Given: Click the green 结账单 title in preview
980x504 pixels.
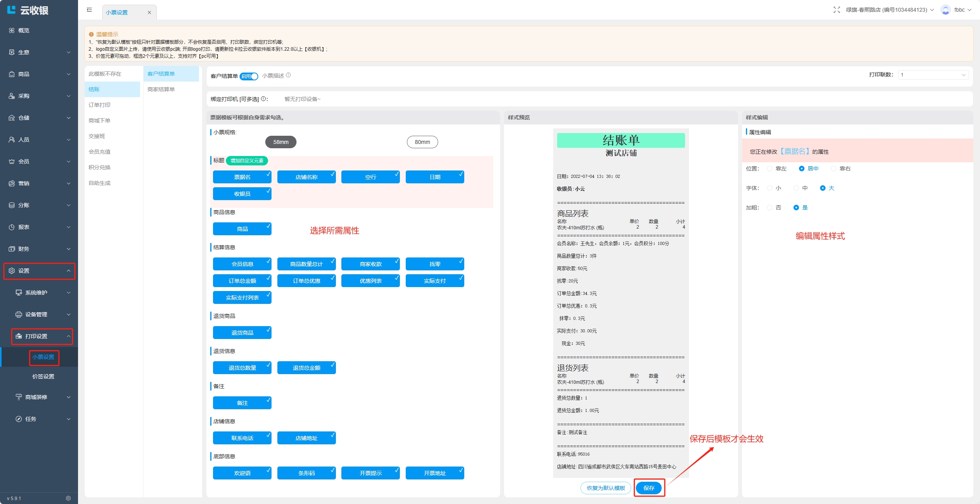Looking at the screenshot, I should [621, 140].
